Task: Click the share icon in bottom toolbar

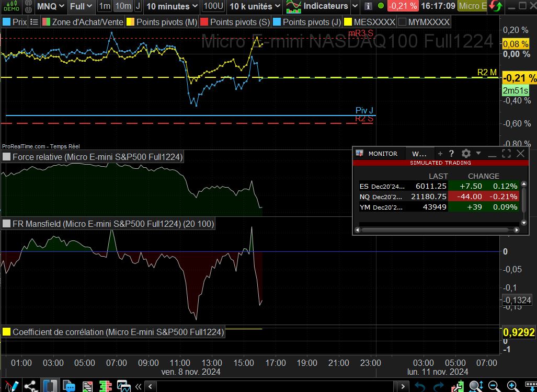Action: [30, 386]
